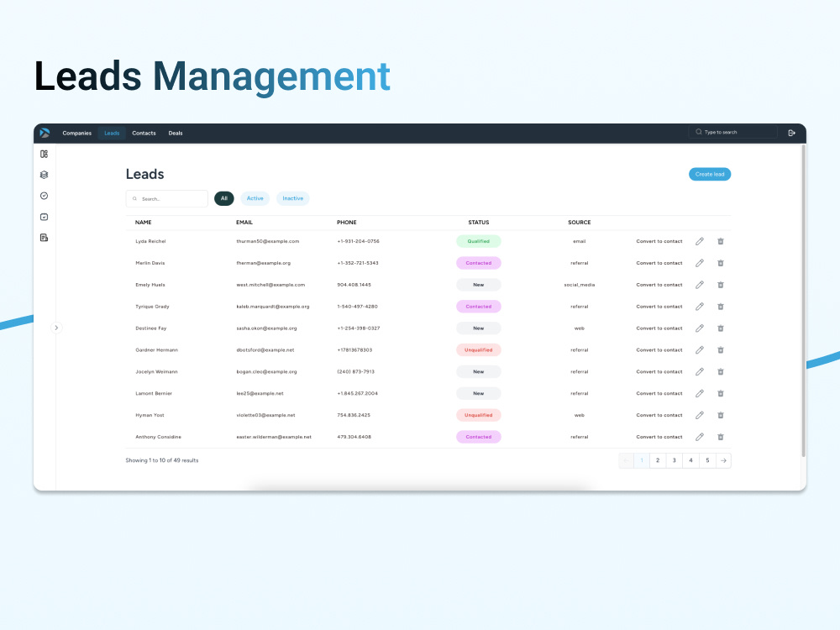Viewport: 840px width, 630px height.
Task: Click email thurman50@example.com
Action: 268,242
